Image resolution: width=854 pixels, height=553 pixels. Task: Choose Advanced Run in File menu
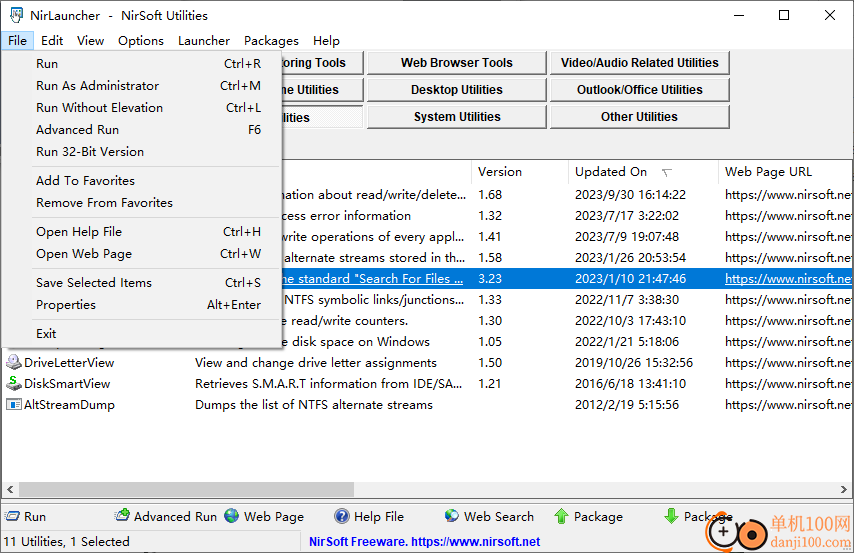[x=142, y=130]
